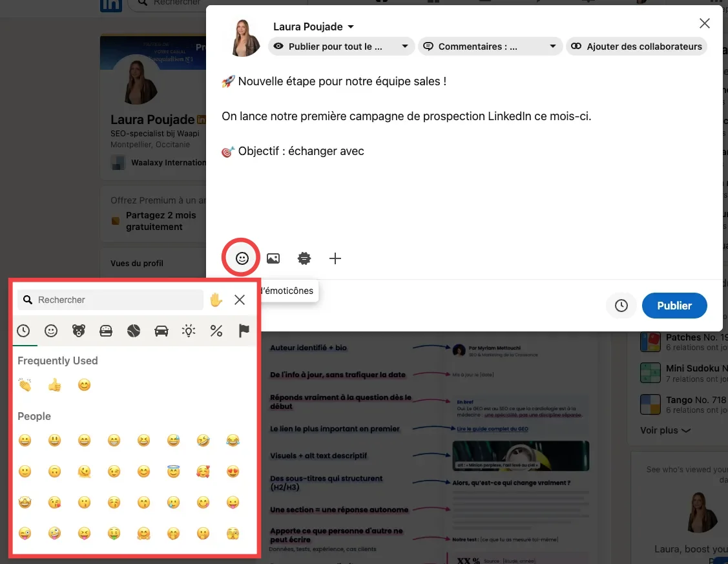Open the Mini Sudoku game entry

[x=683, y=373]
